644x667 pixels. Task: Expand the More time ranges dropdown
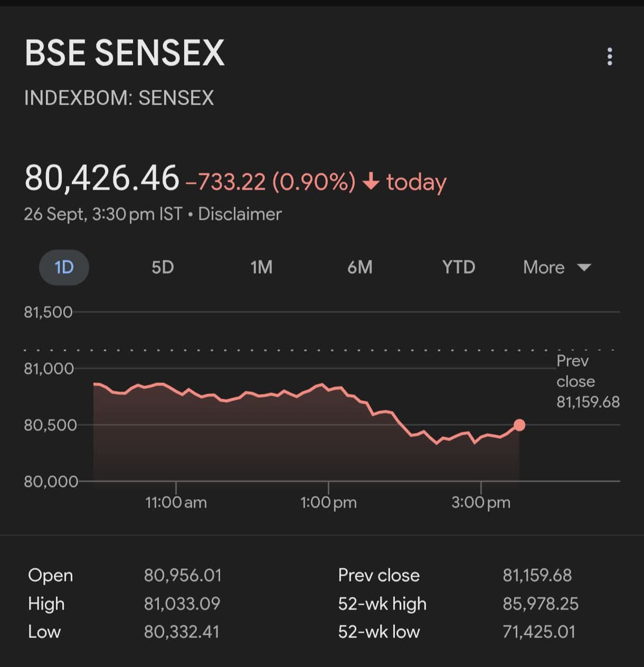[544, 267]
